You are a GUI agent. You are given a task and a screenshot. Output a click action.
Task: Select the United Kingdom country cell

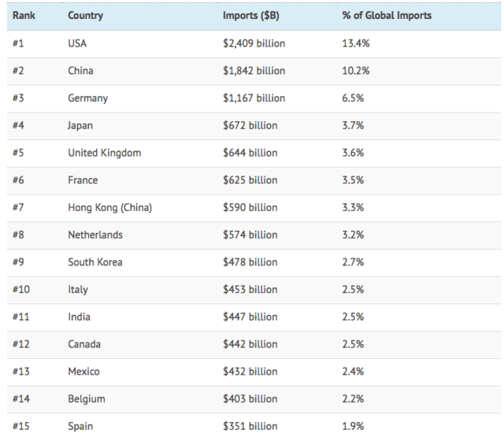105,153
